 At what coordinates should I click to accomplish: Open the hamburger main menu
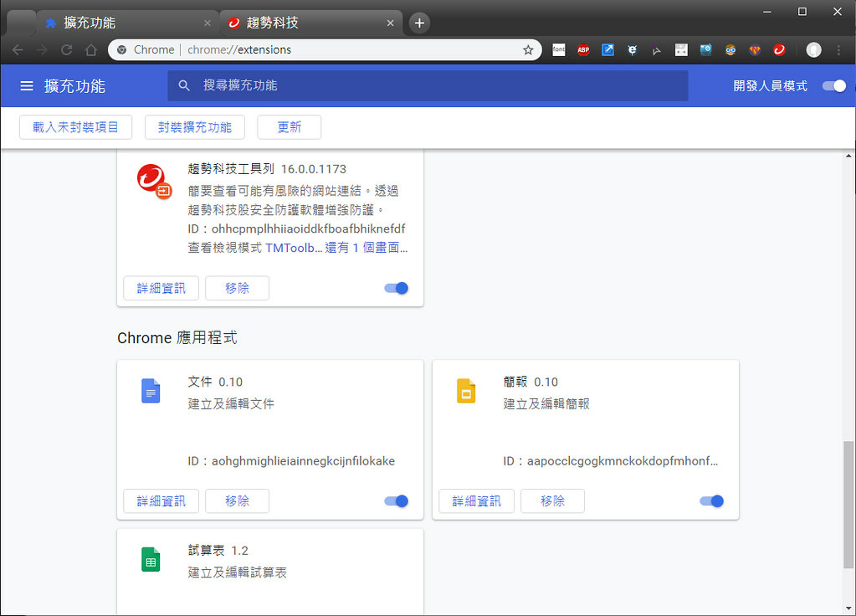(x=27, y=85)
